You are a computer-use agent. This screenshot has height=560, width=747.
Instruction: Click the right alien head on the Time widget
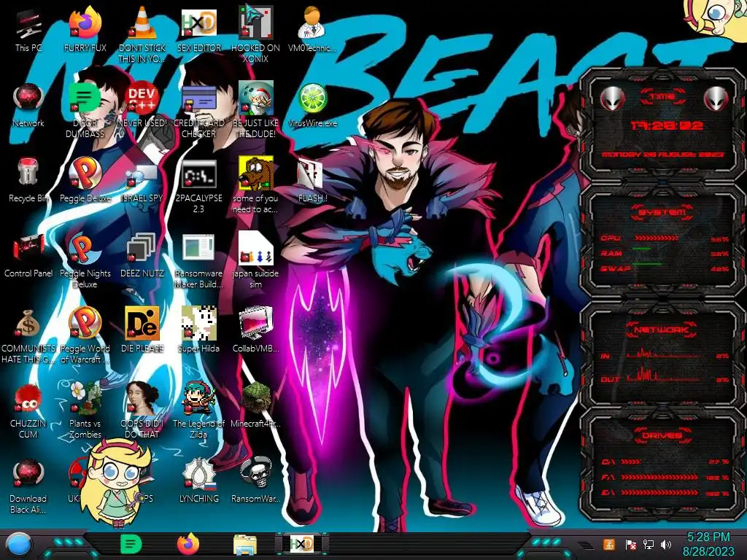pyautogui.click(x=716, y=98)
